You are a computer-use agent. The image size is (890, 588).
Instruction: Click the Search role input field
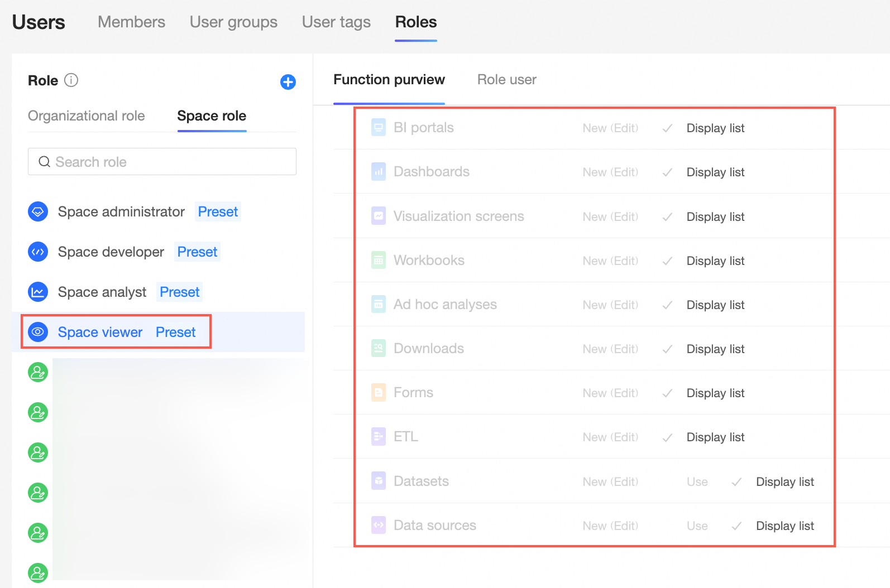click(x=162, y=162)
